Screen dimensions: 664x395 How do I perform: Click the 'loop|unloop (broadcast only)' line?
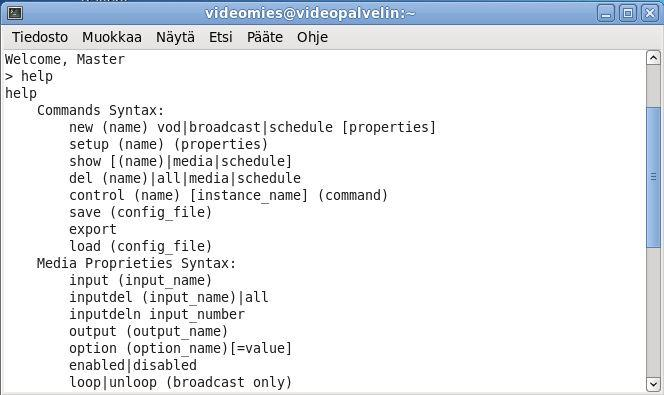click(x=181, y=382)
